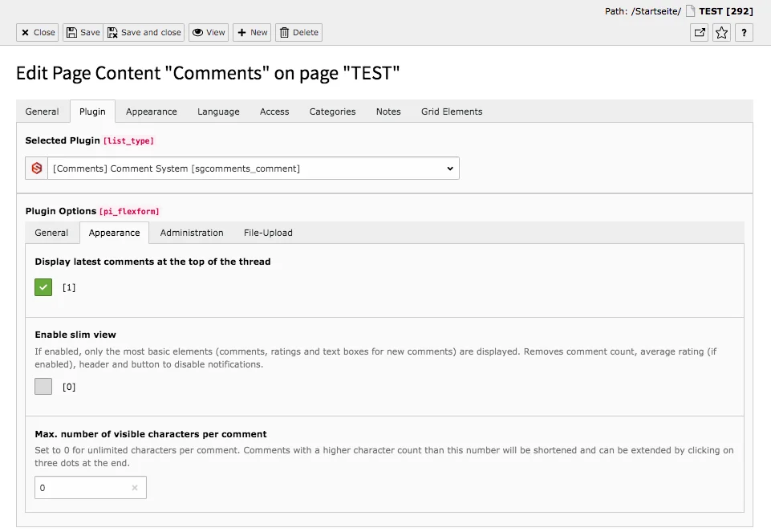This screenshot has width=771, height=532.
Task: Click the page icon next to TEST [292]
Action: (690, 11)
